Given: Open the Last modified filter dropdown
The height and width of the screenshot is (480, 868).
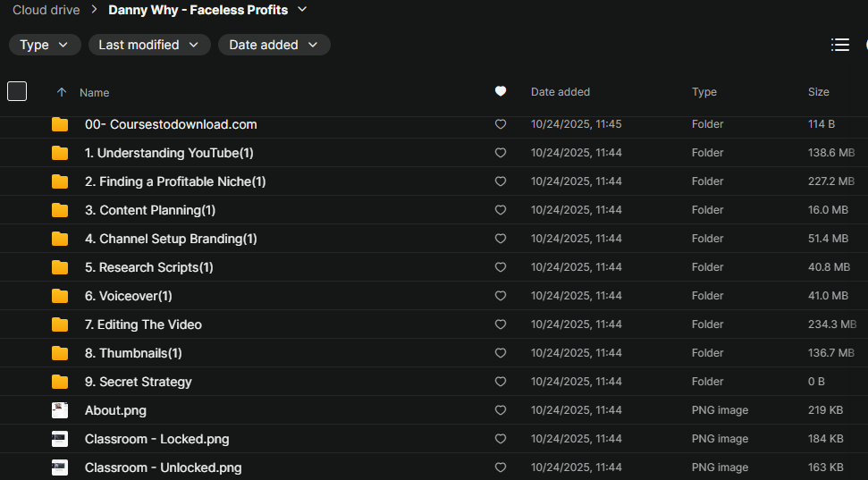Looking at the screenshot, I should 149,45.
